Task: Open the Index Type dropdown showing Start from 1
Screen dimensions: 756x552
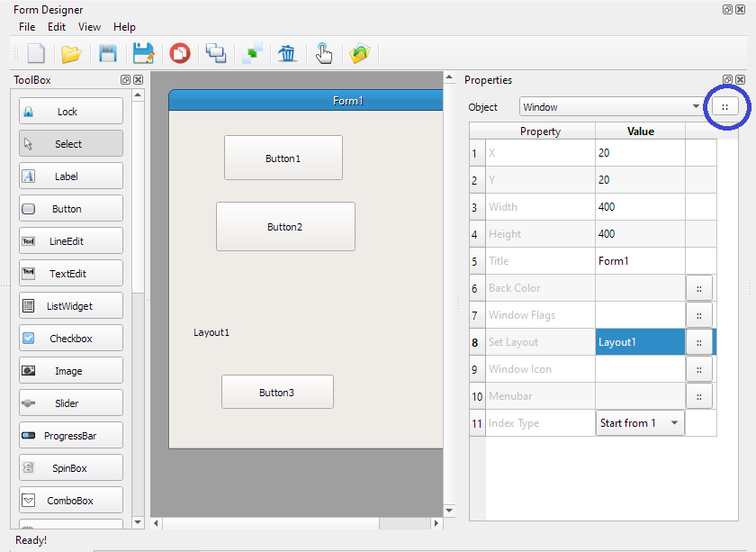Action: point(640,422)
